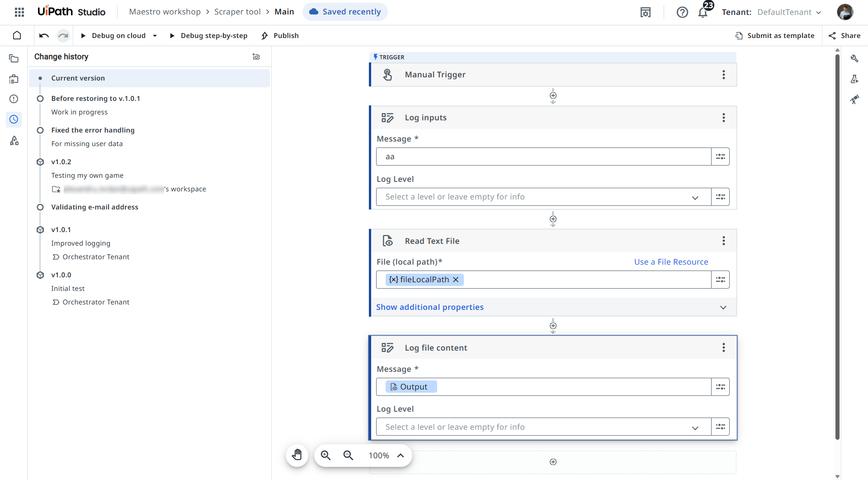
Task: Select the pan hand tool
Action: point(297,455)
